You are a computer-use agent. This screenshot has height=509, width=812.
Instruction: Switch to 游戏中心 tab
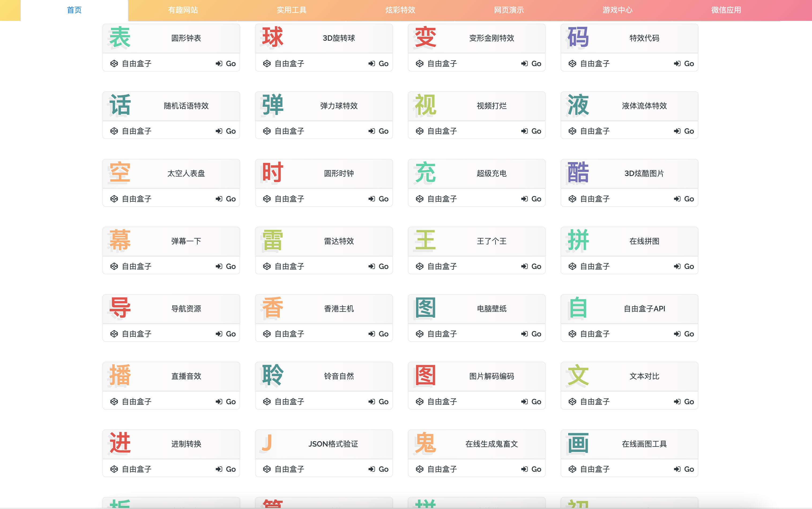click(x=617, y=10)
